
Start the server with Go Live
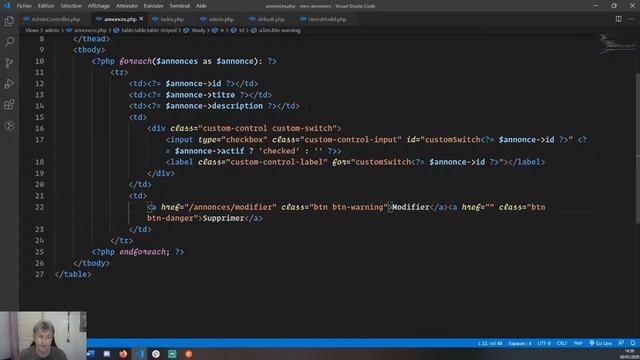pyautogui.click(x=600, y=343)
